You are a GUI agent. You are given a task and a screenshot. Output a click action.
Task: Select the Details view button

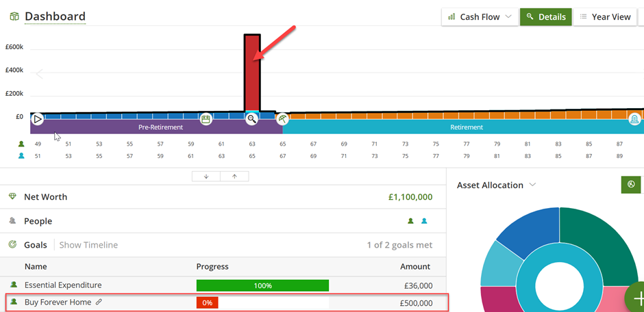point(546,17)
